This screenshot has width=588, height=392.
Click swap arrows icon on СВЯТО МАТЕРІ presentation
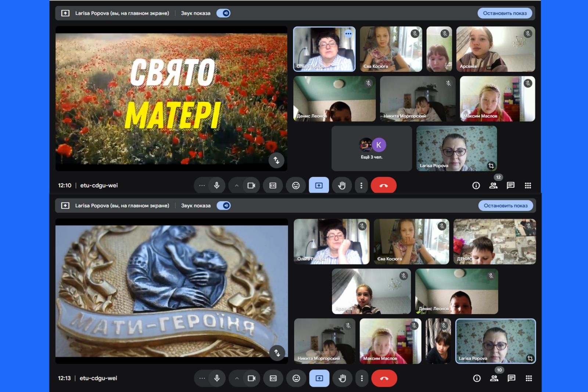point(276,160)
